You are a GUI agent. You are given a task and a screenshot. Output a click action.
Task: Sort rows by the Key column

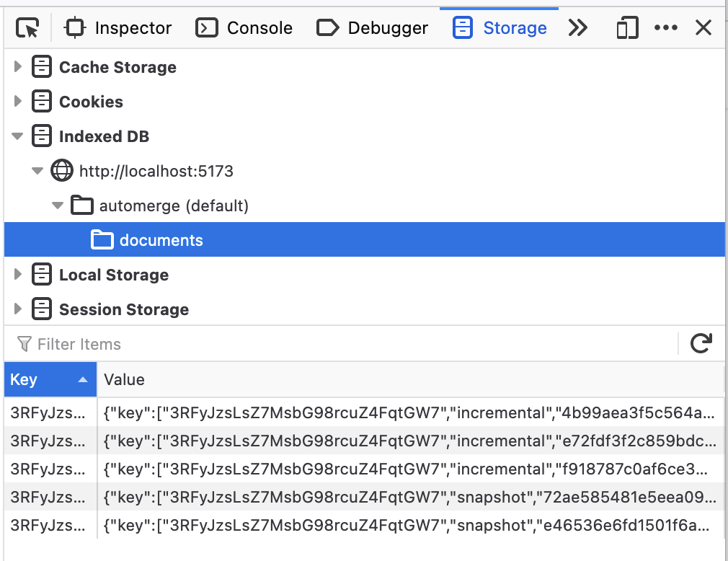point(48,379)
